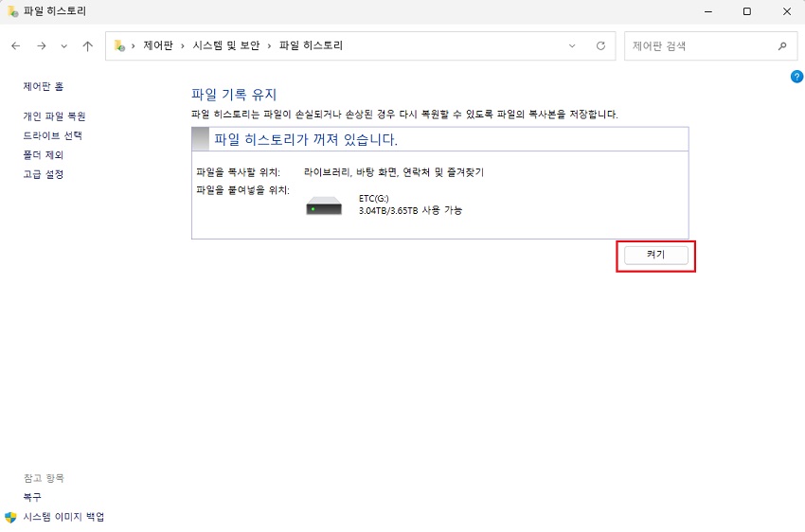This screenshot has height=532, width=805.
Task: Open 폴더 제외 link
Action: pyautogui.click(x=44, y=154)
